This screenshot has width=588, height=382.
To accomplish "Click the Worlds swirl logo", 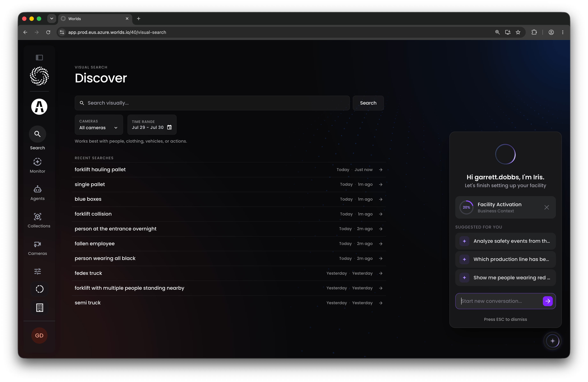I will coord(39,76).
